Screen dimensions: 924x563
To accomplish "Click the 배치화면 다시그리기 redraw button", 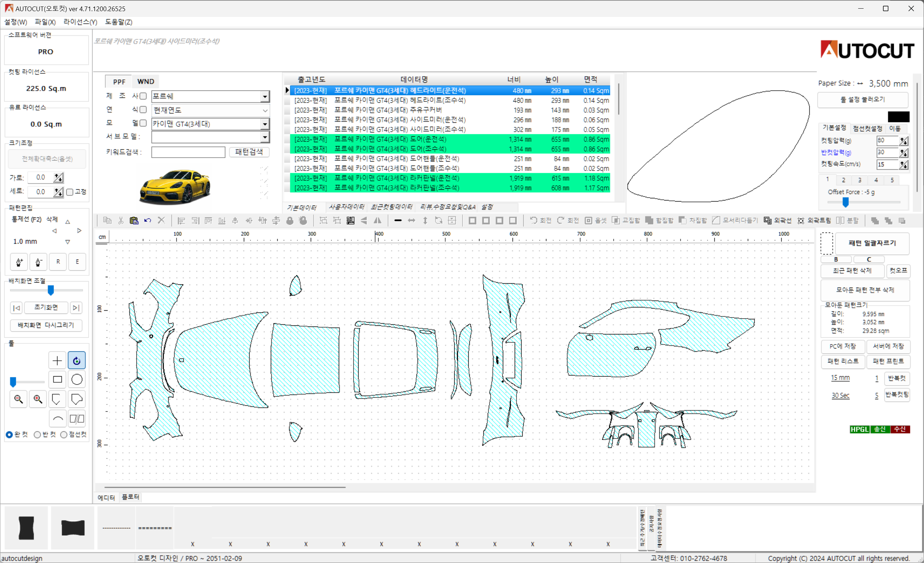I will coord(46,325).
